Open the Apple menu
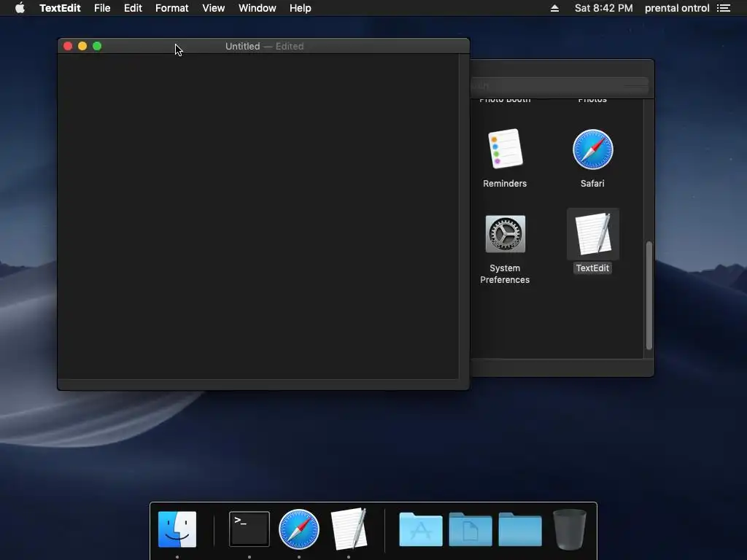747x560 pixels. [x=20, y=8]
